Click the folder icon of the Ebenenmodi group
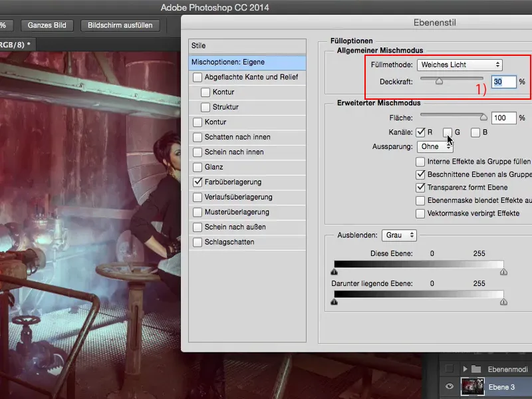This screenshot has height=399, width=532. click(476, 369)
